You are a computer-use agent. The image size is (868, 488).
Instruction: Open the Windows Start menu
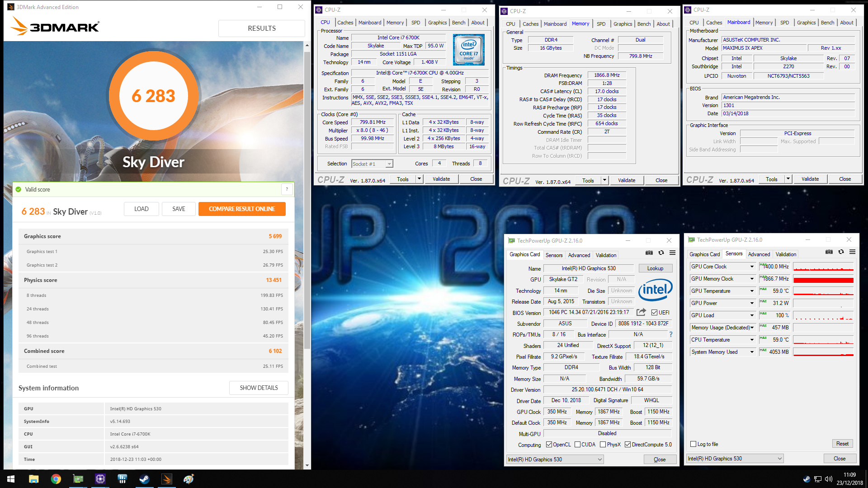[11, 479]
